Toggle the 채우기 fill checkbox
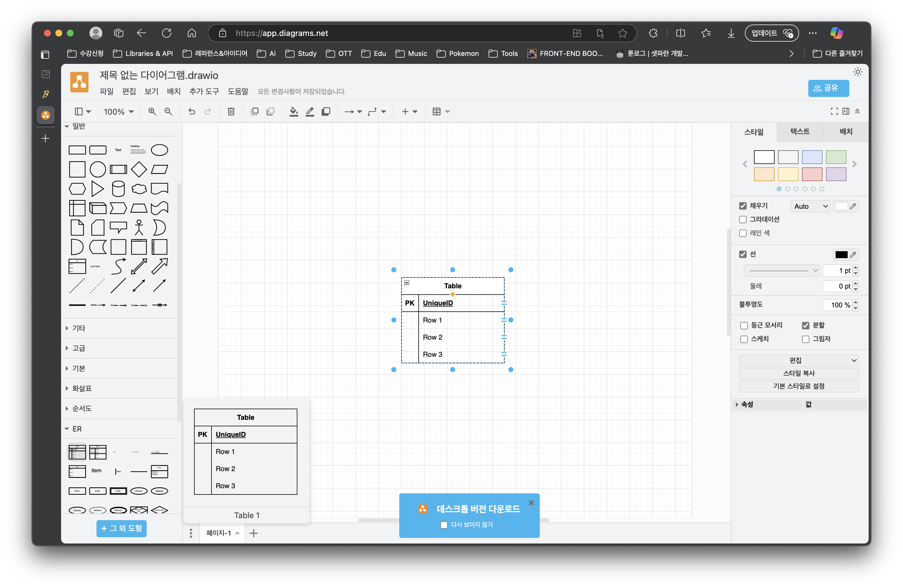 tap(743, 206)
